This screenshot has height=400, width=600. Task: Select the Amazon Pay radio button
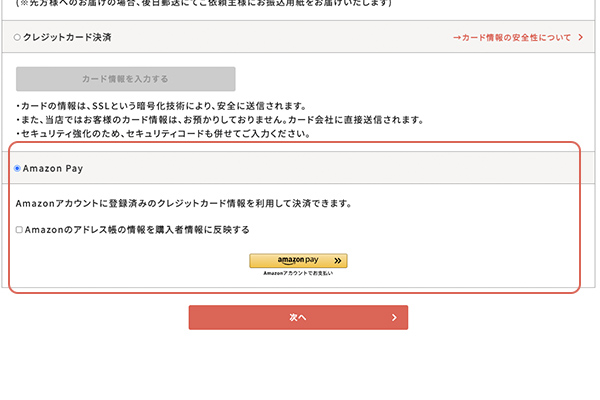18,169
